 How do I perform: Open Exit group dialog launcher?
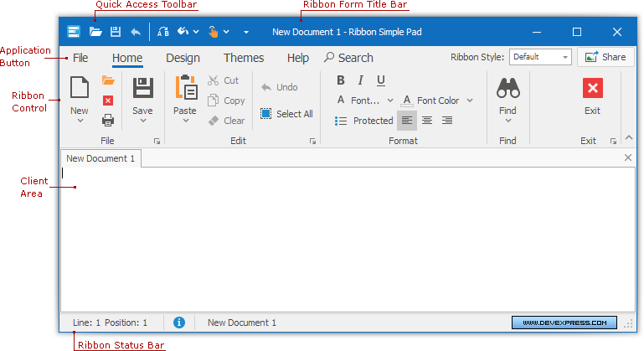click(613, 141)
